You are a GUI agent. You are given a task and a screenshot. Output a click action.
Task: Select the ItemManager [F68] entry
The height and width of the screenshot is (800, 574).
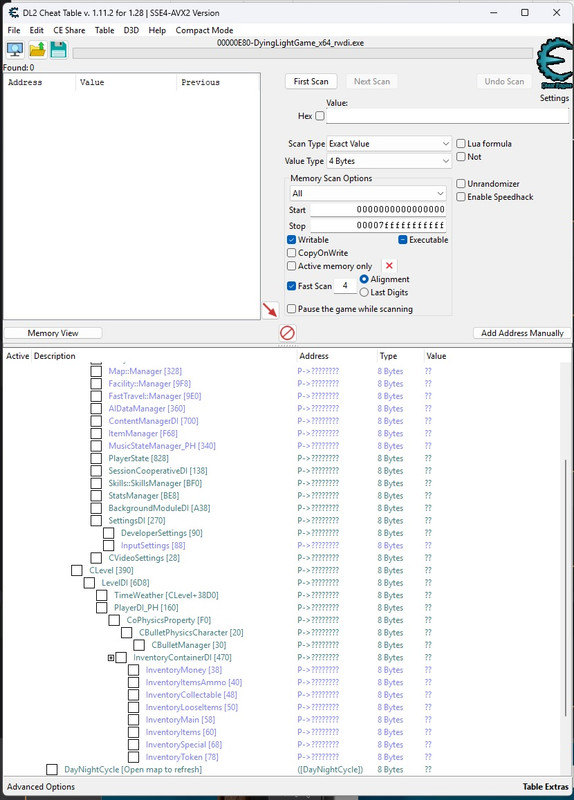143,434
